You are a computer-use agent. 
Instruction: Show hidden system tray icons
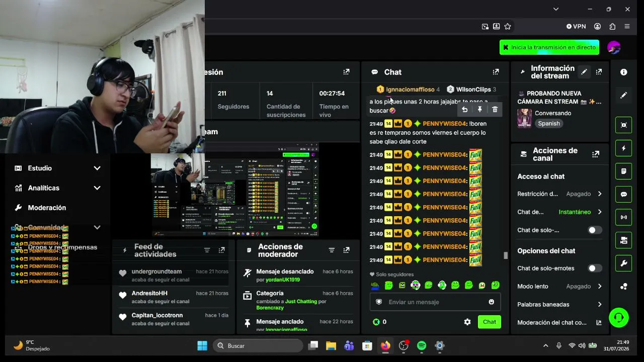tap(545, 345)
